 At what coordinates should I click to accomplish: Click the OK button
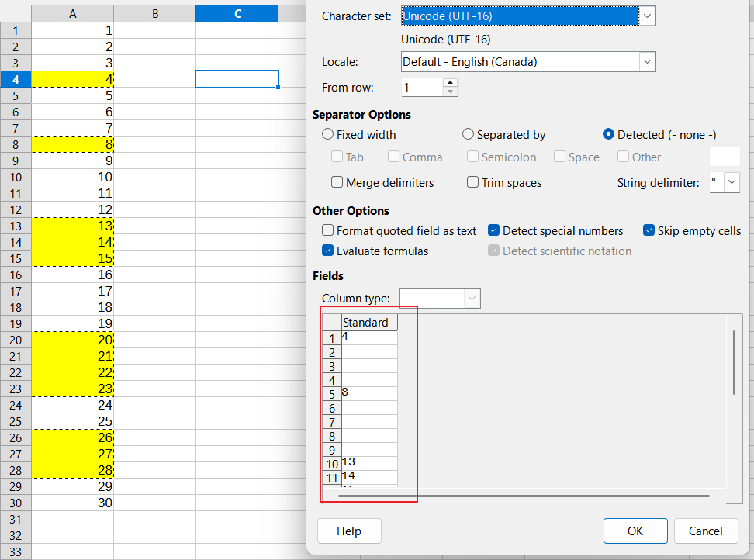click(x=635, y=531)
